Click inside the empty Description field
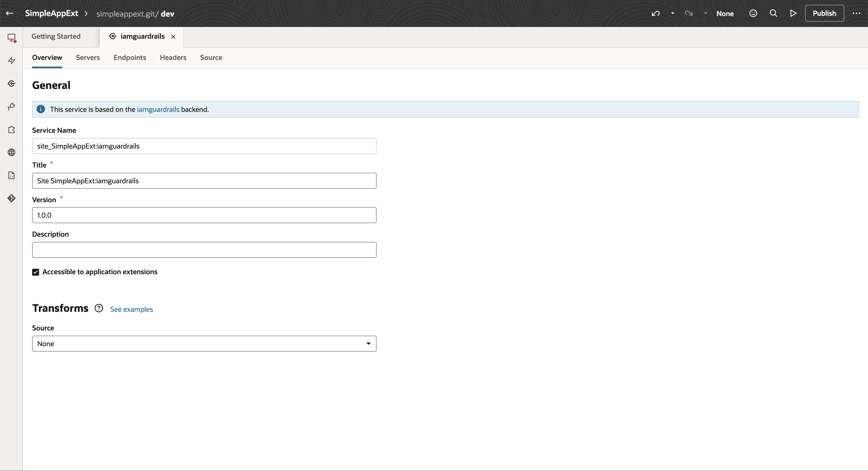Screen dimensions: 868x471 click(204, 250)
